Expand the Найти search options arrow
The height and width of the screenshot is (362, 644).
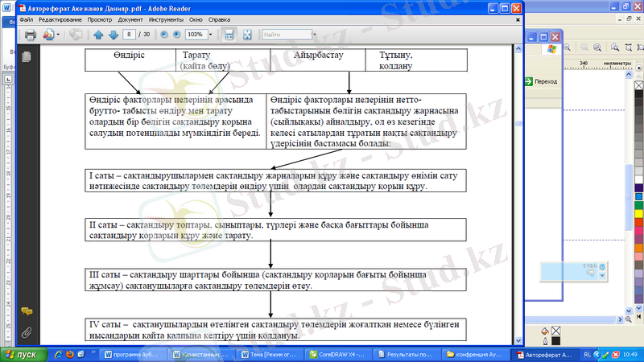coord(315,35)
